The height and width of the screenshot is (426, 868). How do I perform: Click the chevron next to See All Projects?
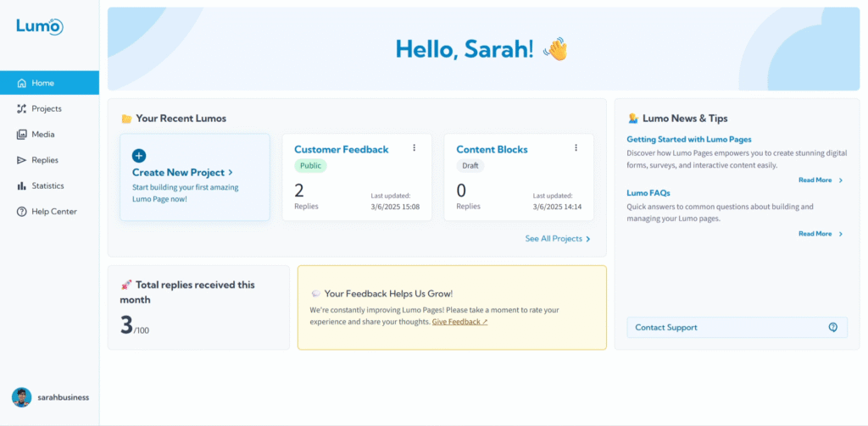(588, 239)
